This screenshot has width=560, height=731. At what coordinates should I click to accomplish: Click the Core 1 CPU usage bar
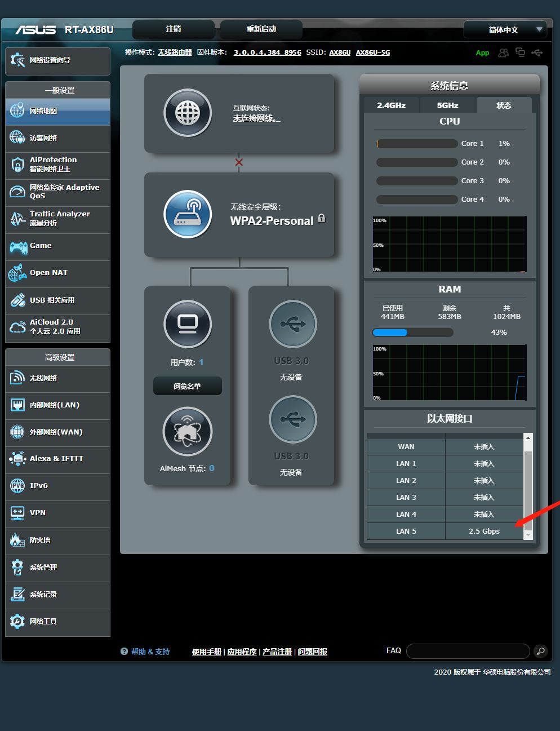pyautogui.click(x=417, y=144)
